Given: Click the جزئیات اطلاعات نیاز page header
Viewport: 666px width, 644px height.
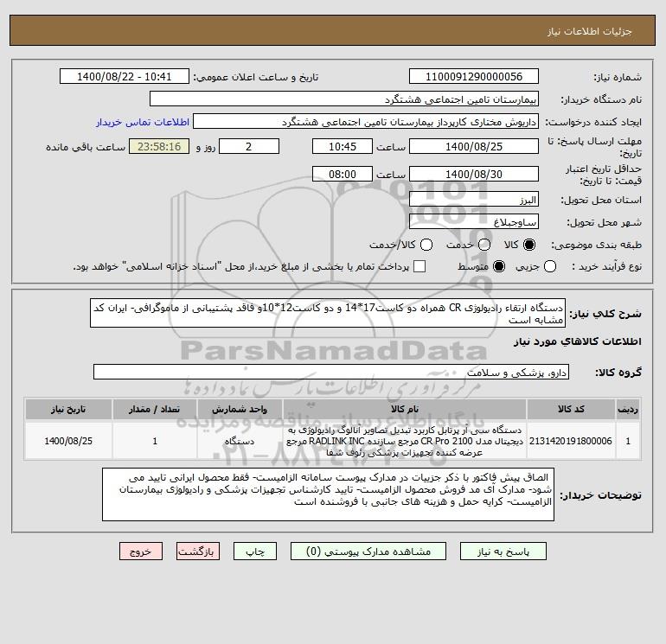Looking at the screenshot, I should 590,31.
